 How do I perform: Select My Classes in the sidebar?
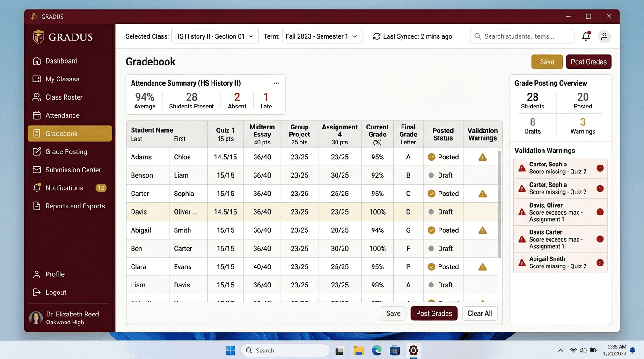(64, 79)
